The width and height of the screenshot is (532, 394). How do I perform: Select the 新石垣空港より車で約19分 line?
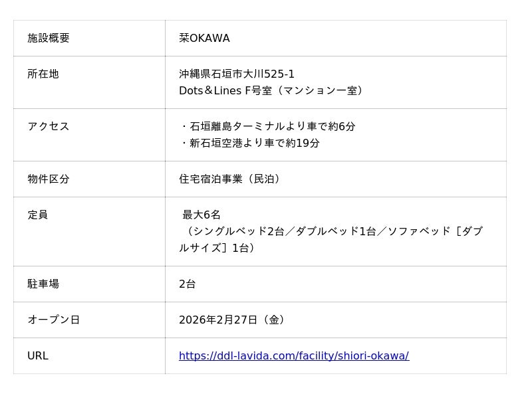pos(251,144)
